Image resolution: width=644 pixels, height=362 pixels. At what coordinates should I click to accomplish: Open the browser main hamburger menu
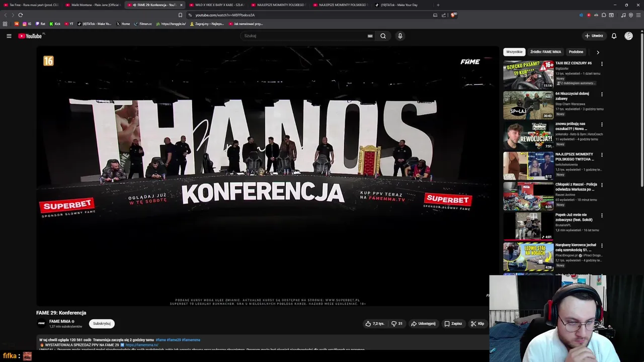pos(638,15)
